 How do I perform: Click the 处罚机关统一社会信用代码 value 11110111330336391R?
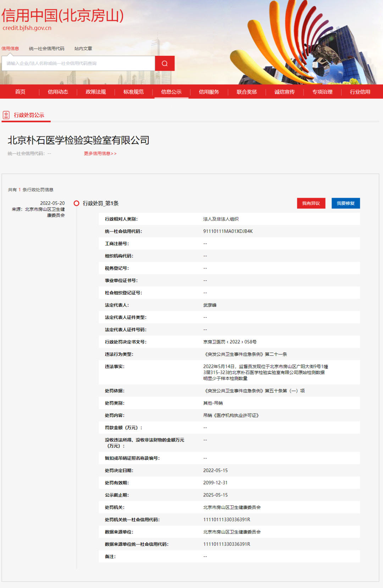(x=227, y=519)
